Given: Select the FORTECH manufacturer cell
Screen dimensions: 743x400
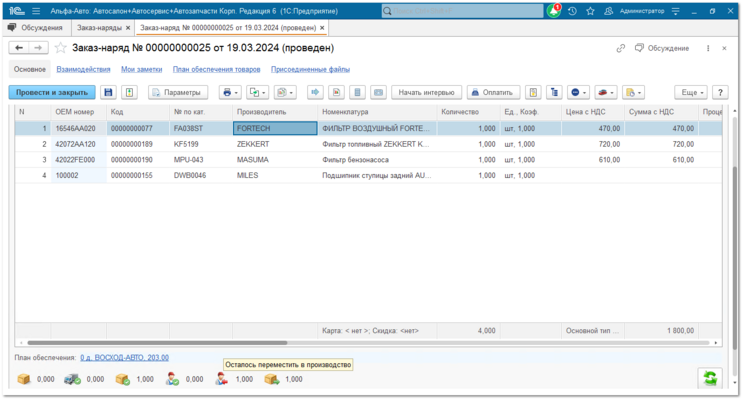Looking at the screenshot, I should point(275,128).
